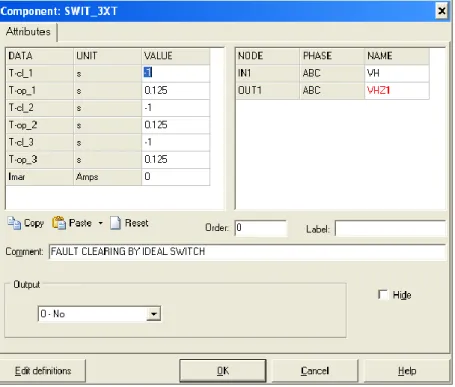Screen dimensions: 455x387
Task: Toggle the Hide checkbox
Action: [x=383, y=295]
